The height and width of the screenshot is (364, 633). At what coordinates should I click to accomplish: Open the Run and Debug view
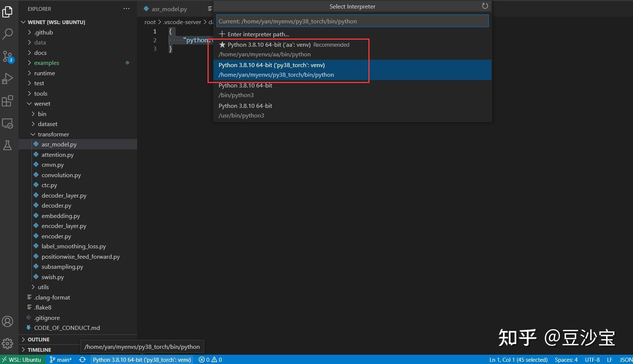click(8, 79)
